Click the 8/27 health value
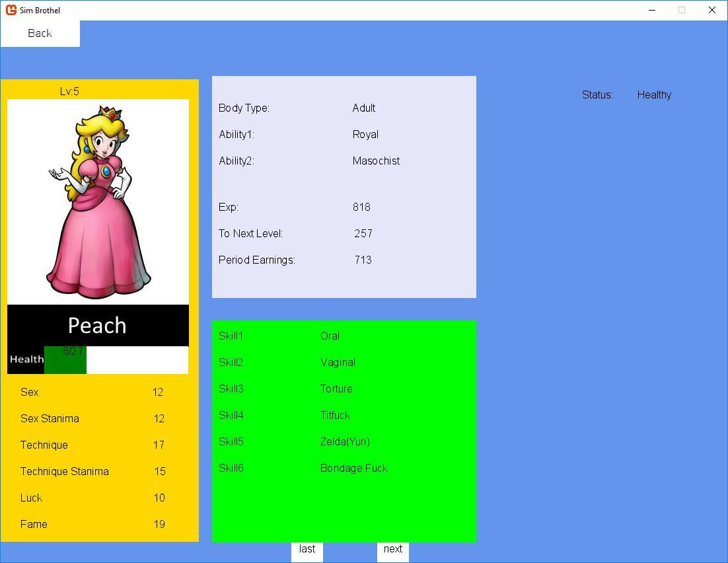 pos(73,352)
